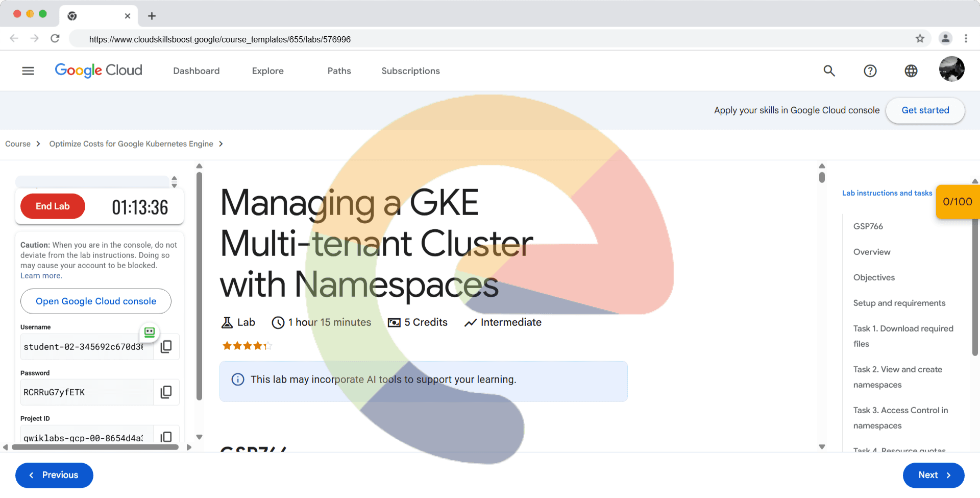The height and width of the screenshot is (498, 980).
Task: Jump to Task 2 View and create namespaces
Action: coord(897,377)
